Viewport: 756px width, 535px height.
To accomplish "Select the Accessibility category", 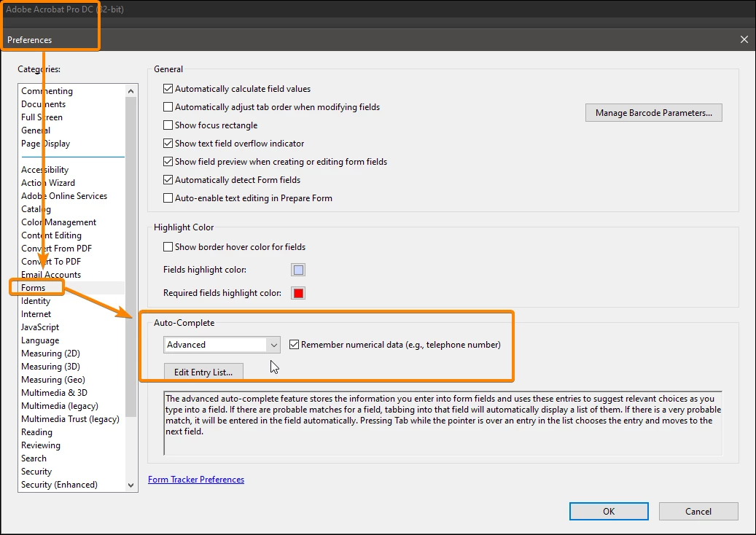I will point(45,170).
